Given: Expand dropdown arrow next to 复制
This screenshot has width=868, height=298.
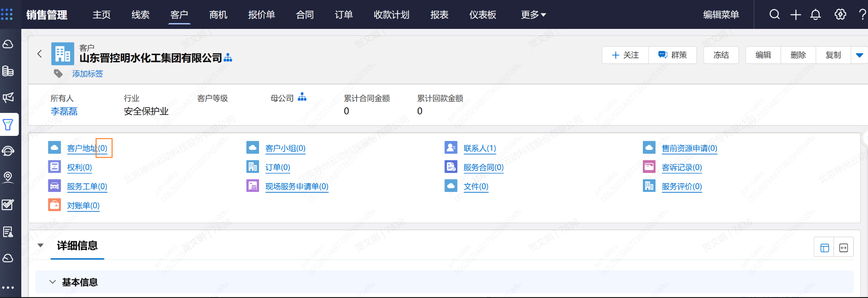Looking at the screenshot, I should (859, 55).
